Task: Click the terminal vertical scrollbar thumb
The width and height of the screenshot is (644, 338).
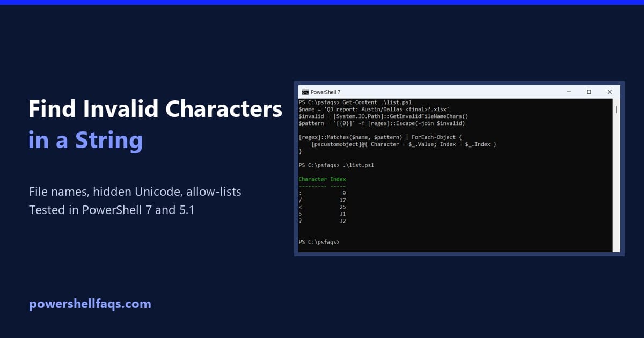Action: (616, 109)
